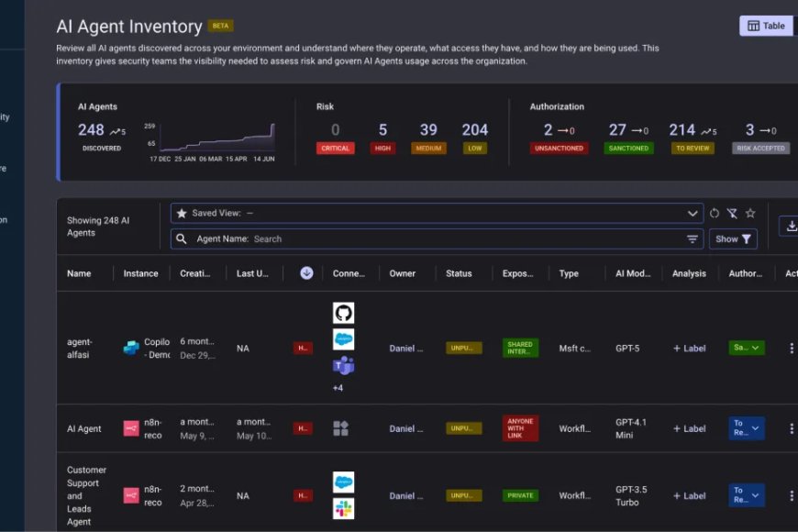Click Salesforce icon in Customer Support row
Image resolution: width=798 pixels, height=532 pixels.
coord(344,482)
